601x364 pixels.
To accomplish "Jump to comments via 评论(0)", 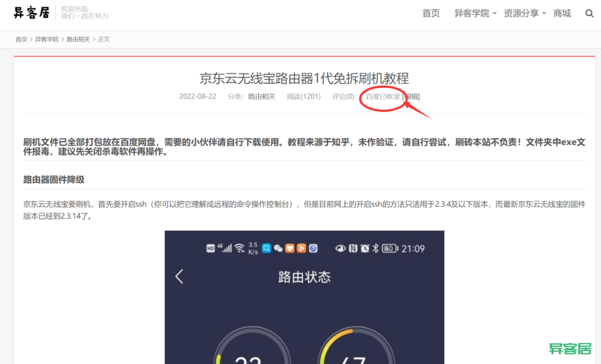I will [x=343, y=97].
